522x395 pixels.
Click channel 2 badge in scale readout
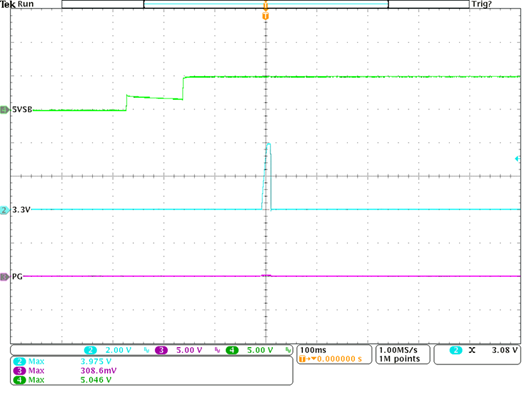click(90, 350)
